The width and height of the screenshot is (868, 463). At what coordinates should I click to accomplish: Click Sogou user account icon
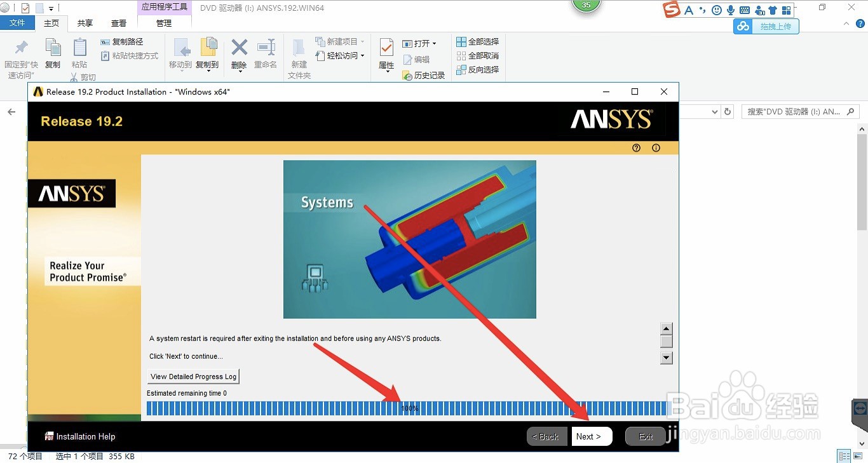click(759, 10)
